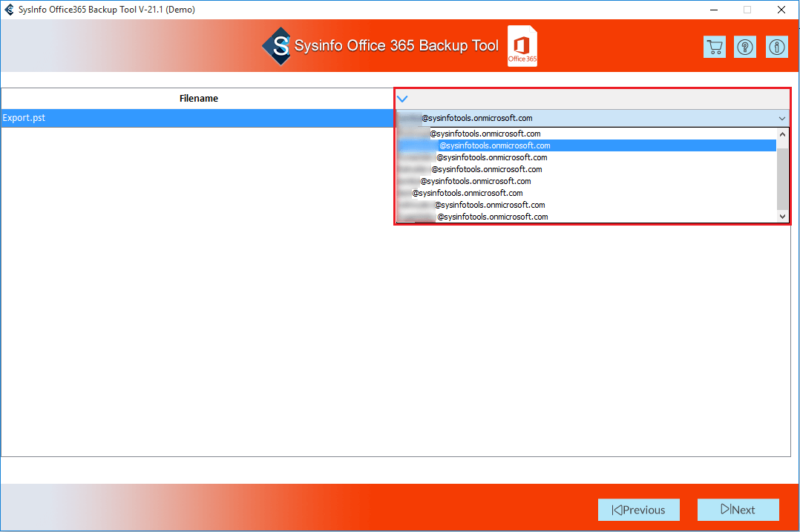Proceed with the Next button
Viewport: 800px width, 532px height.
[x=738, y=510]
